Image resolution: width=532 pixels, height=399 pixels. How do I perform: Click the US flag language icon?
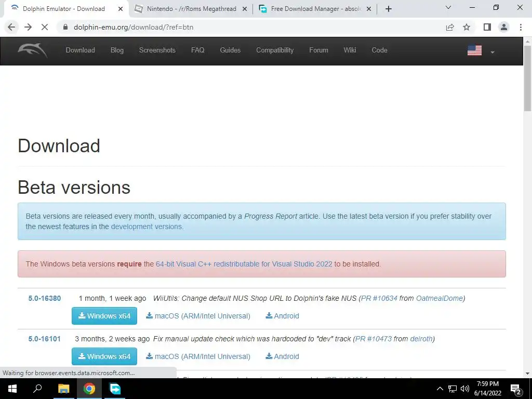[x=474, y=50]
